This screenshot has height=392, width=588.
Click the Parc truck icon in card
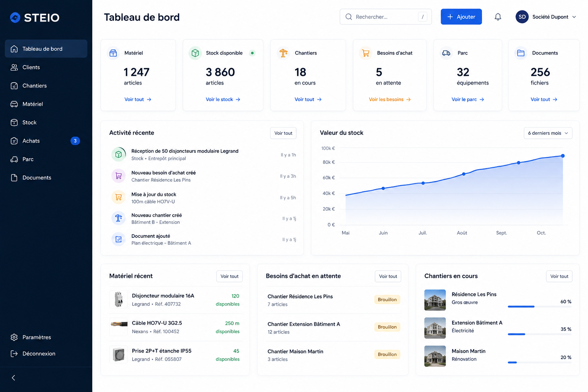(x=446, y=53)
